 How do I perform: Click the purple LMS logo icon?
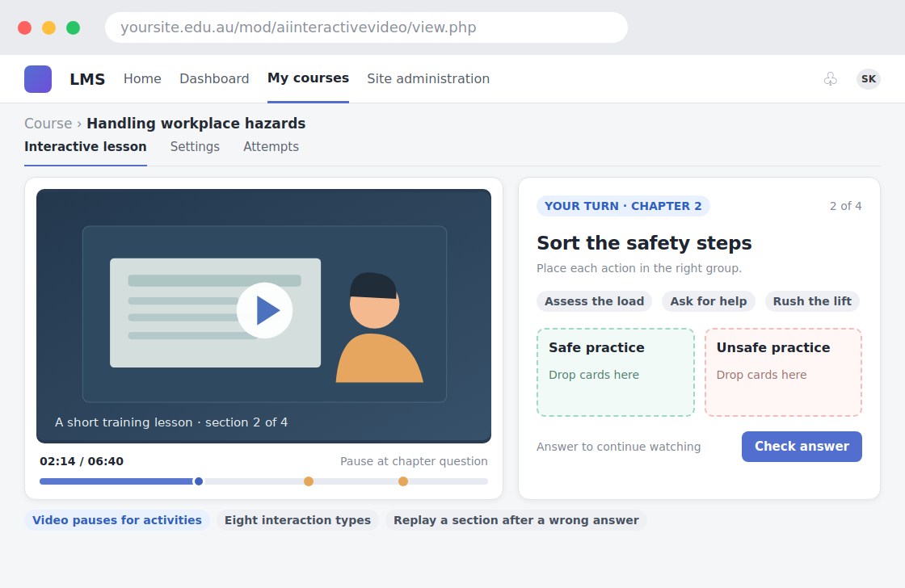[x=38, y=79]
